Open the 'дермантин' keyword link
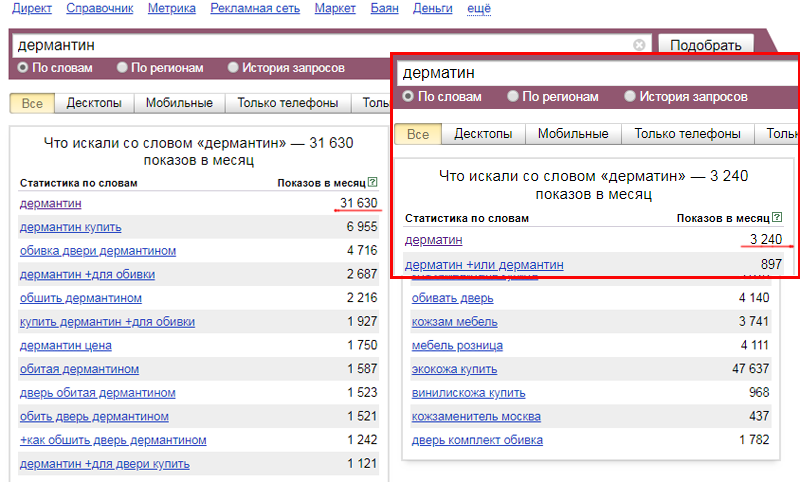The height and width of the screenshot is (482, 800). [x=51, y=203]
